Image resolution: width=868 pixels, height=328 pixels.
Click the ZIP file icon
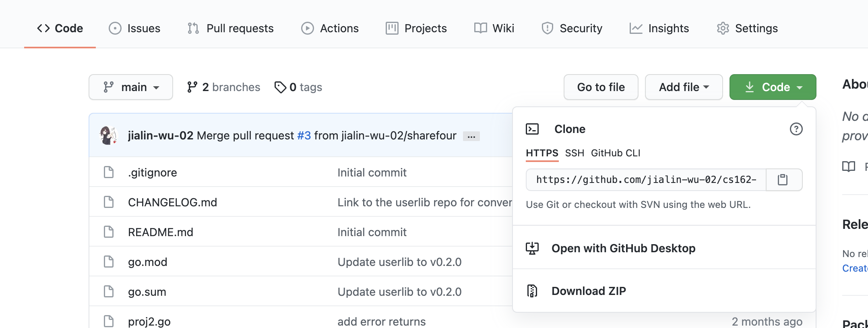point(532,291)
